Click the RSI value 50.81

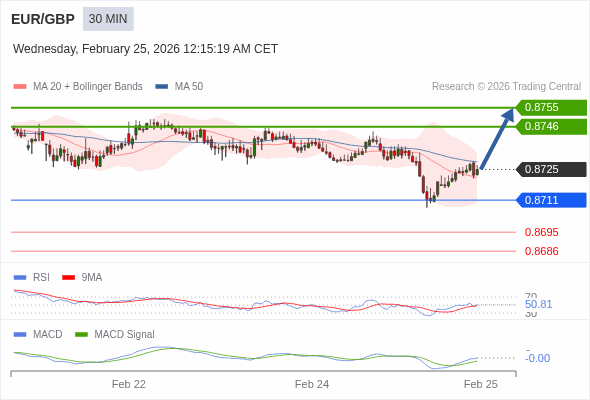(538, 304)
